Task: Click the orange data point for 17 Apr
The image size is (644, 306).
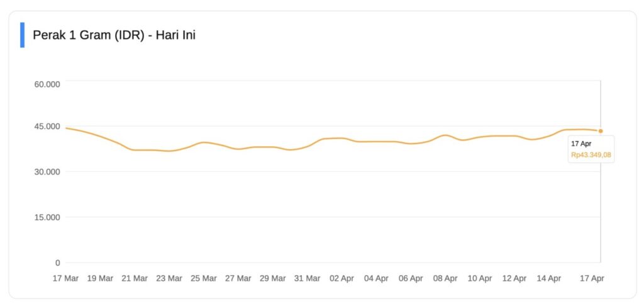Action: [x=601, y=131]
